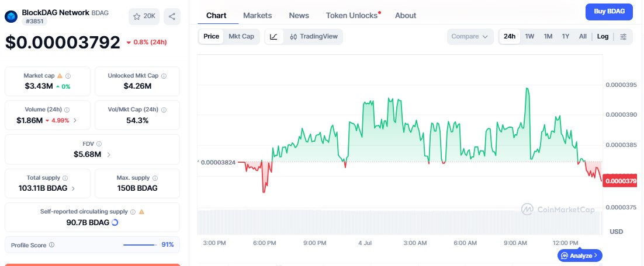Select 24h time range
Image resolution: width=644 pixels, height=266 pixels.
[x=510, y=37]
